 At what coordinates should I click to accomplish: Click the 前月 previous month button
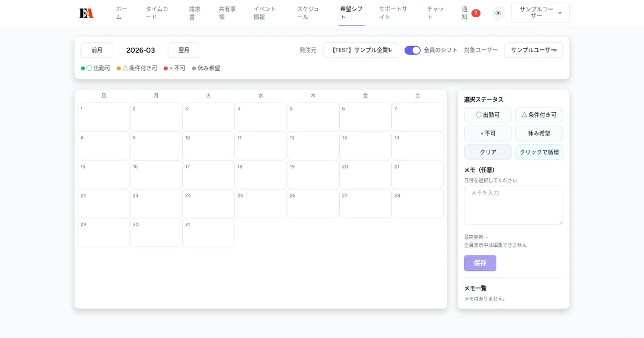tap(97, 50)
